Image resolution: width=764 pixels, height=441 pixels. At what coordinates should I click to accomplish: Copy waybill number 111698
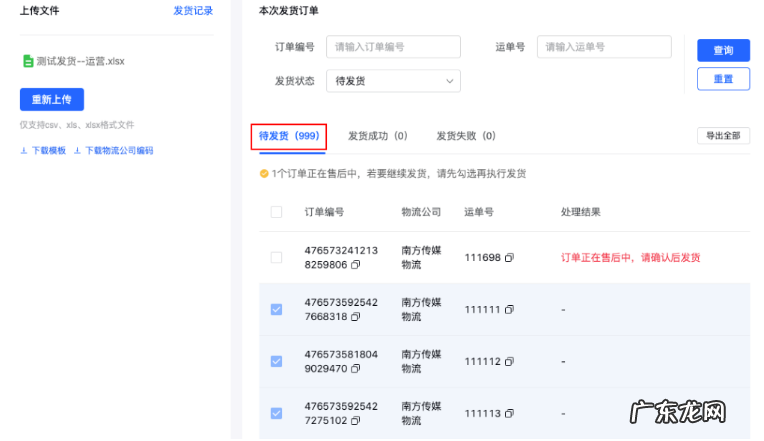(x=509, y=257)
